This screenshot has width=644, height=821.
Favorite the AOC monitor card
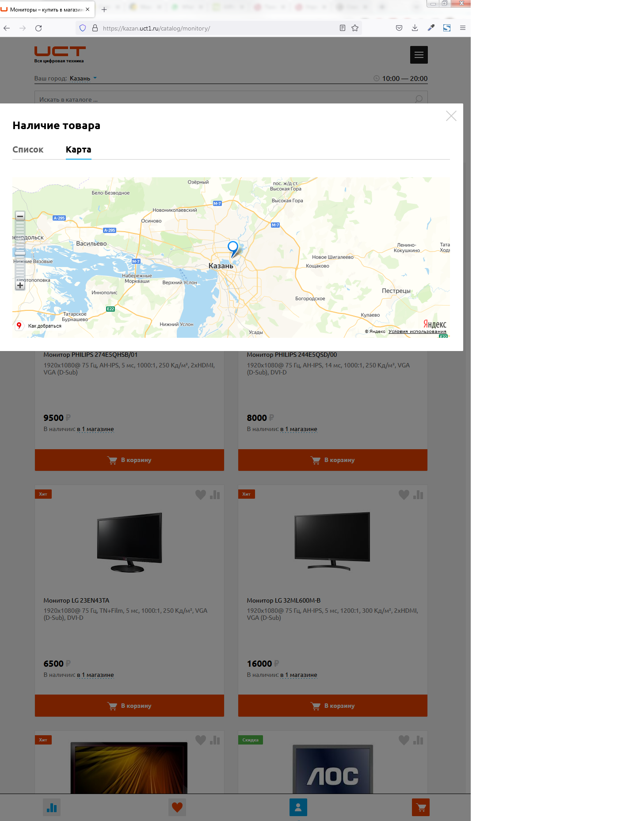(404, 740)
